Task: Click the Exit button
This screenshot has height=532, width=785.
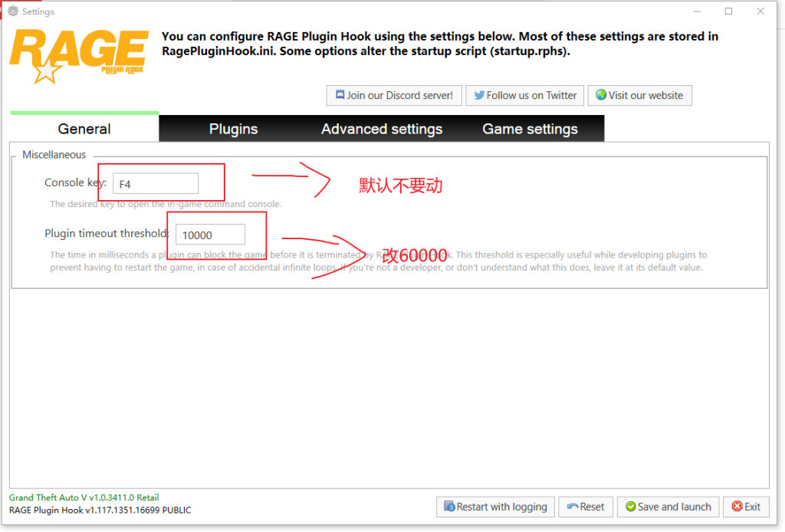Action: 746,507
